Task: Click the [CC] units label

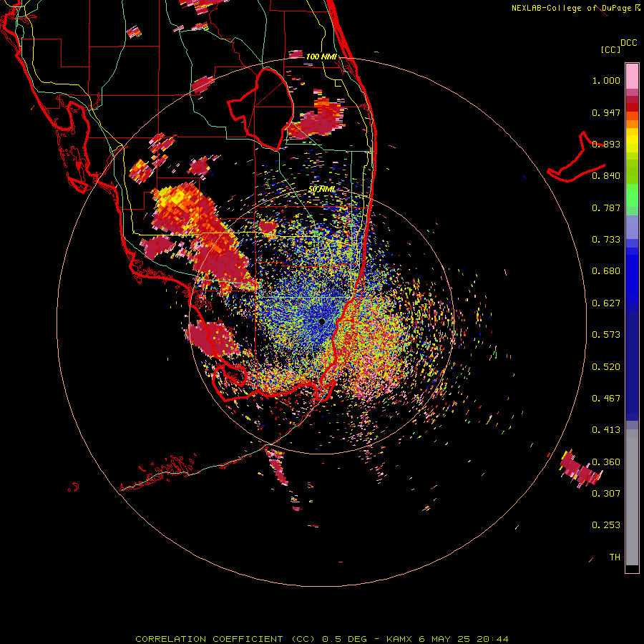Action: 610,49
